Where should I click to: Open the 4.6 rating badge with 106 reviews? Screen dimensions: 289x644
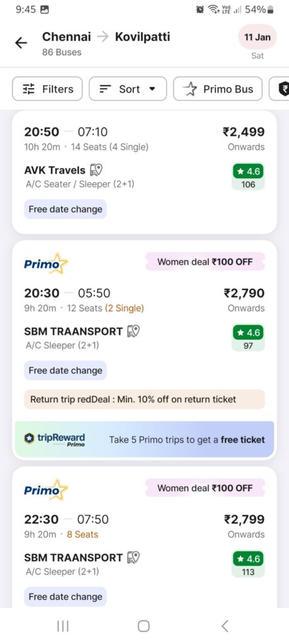point(248,177)
